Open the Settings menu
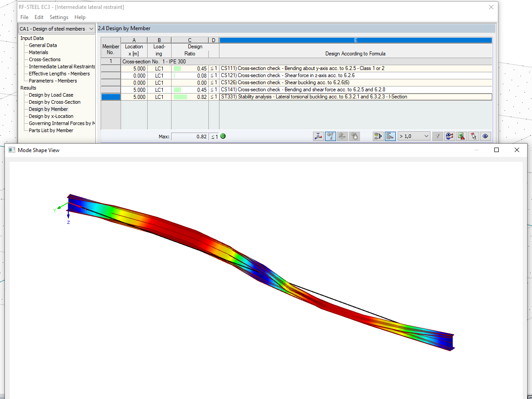This screenshot has height=399, width=532. [x=59, y=17]
